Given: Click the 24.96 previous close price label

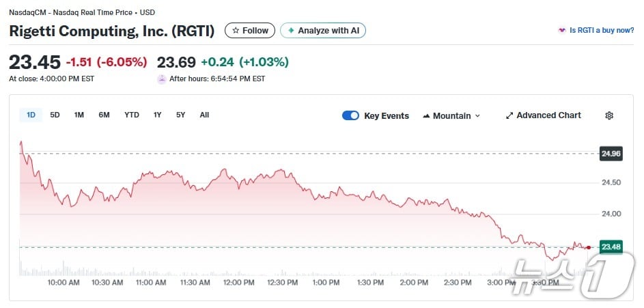Looking at the screenshot, I should click(611, 153).
